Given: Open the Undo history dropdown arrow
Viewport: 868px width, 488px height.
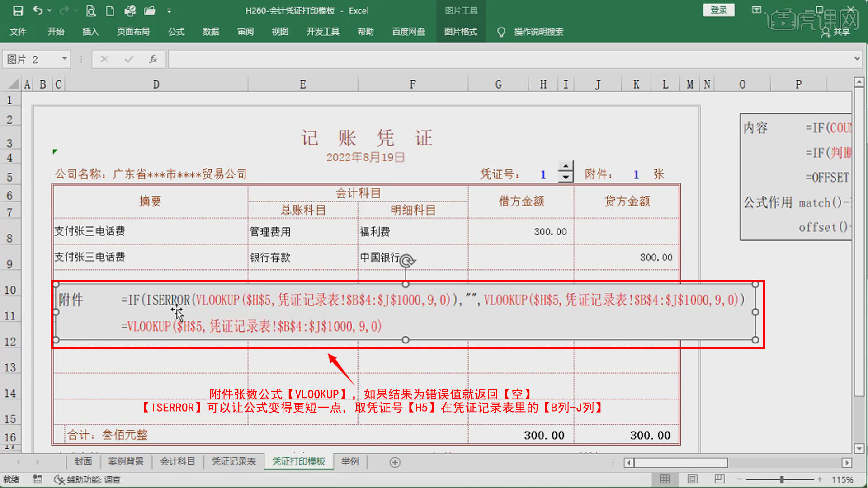Looking at the screenshot, I should click(49, 10).
